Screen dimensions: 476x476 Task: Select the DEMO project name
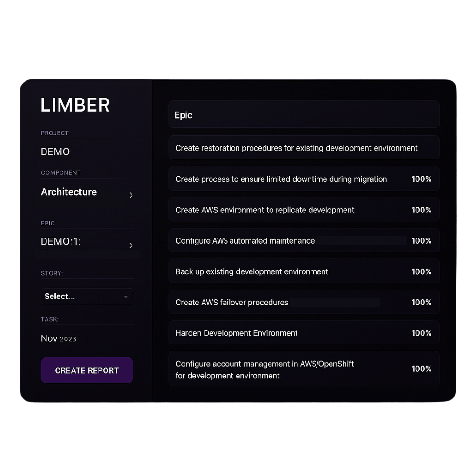pos(55,152)
